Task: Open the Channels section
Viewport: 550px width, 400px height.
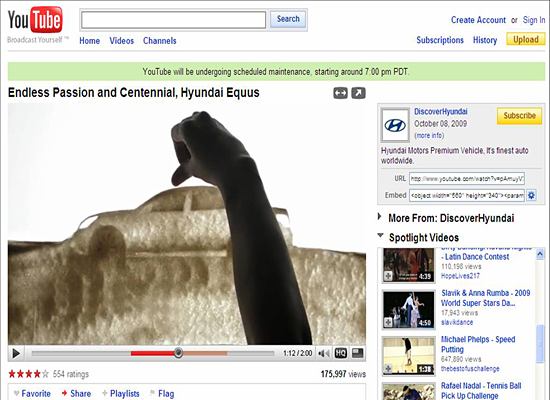Action: [160, 41]
